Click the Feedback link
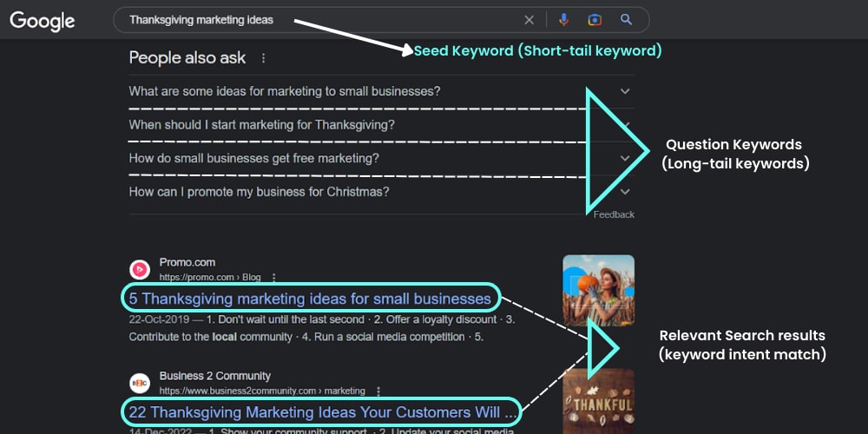The width and height of the screenshot is (868, 434). 614,214
